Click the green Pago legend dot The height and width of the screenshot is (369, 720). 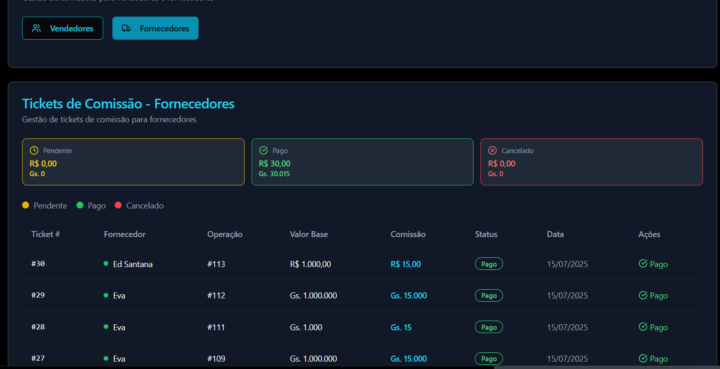click(80, 205)
